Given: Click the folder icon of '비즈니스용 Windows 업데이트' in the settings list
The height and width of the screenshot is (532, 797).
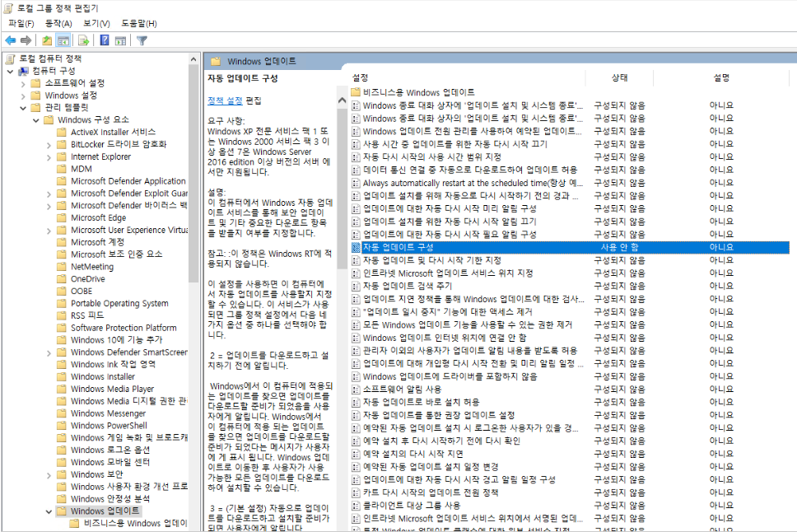Looking at the screenshot, I should (356, 92).
